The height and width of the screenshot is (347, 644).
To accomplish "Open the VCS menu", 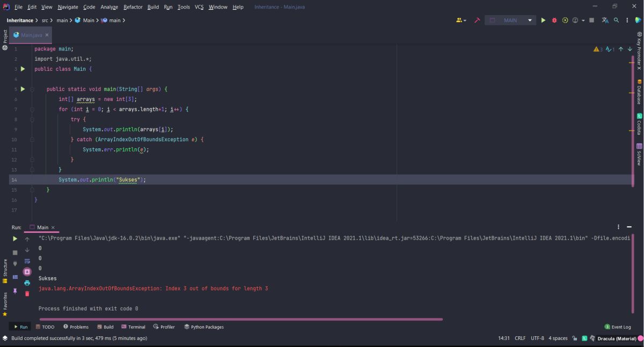I will (199, 7).
